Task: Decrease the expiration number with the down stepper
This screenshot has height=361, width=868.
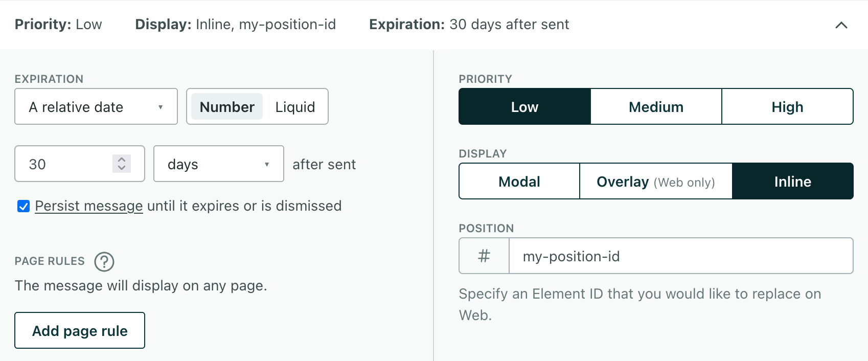Action: [x=122, y=168]
